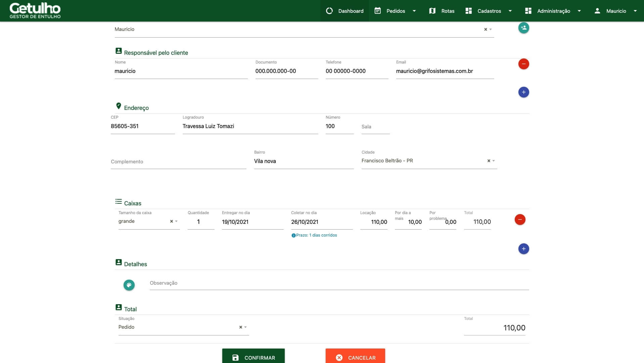Viewport: 644px width, 363px height.
Task: Go to the Dashboard menu item
Action: coord(344,11)
